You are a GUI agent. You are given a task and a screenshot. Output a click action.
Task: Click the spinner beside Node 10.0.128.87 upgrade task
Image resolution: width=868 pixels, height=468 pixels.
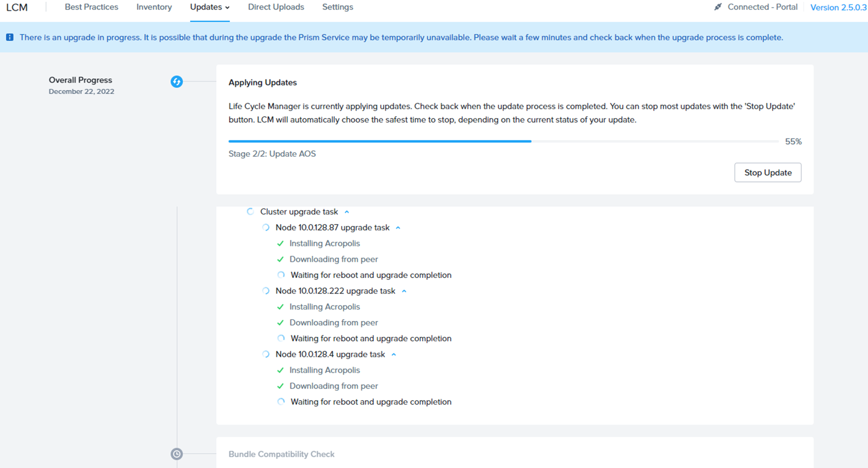tap(266, 228)
